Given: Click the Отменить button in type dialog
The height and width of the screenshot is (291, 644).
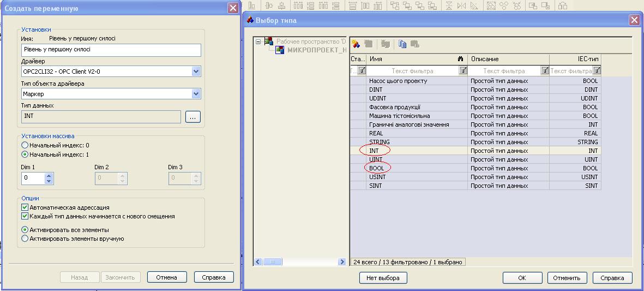Looking at the screenshot, I should (x=567, y=278).
